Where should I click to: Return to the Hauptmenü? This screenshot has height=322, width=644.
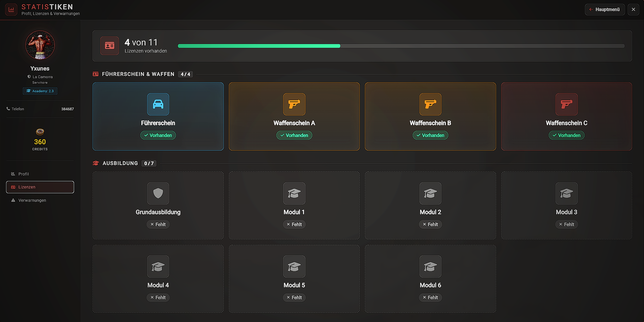[x=605, y=10]
